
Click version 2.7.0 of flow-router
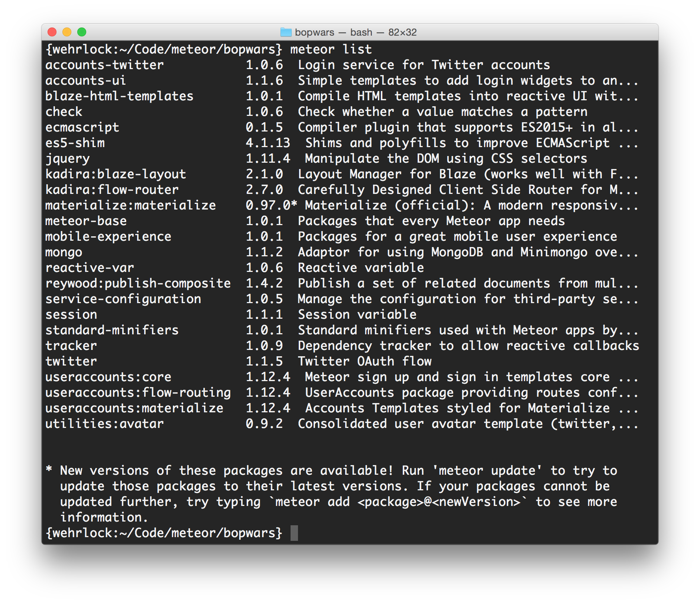pos(264,190)
